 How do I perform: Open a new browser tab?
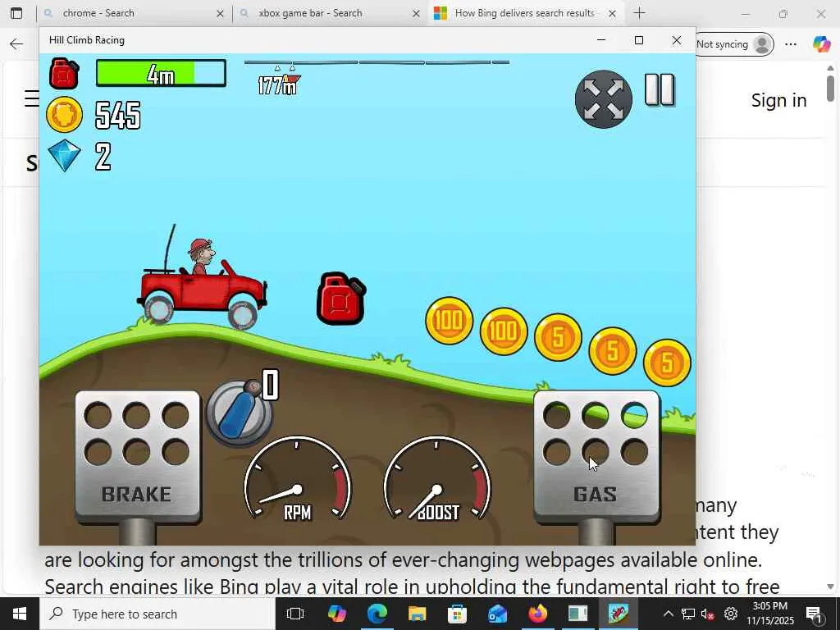coord(640,13)
